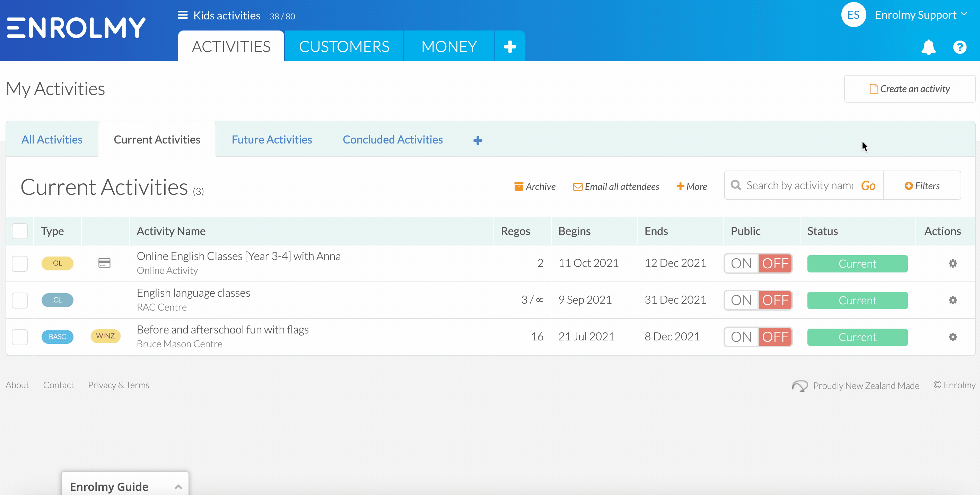The width and height of the screenshot is (980, 495).
Task: Select checkbox for English language classes row
Action: (20, 300)
